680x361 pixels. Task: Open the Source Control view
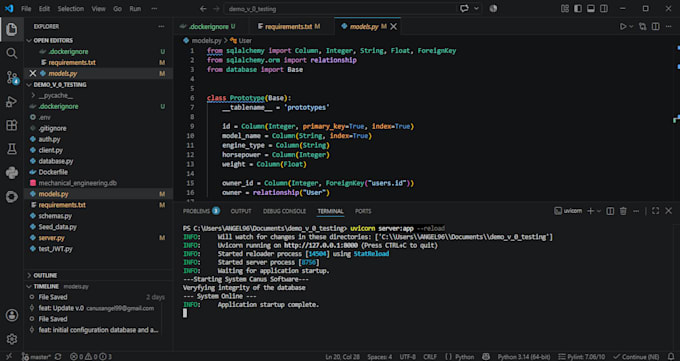[12, 78]
